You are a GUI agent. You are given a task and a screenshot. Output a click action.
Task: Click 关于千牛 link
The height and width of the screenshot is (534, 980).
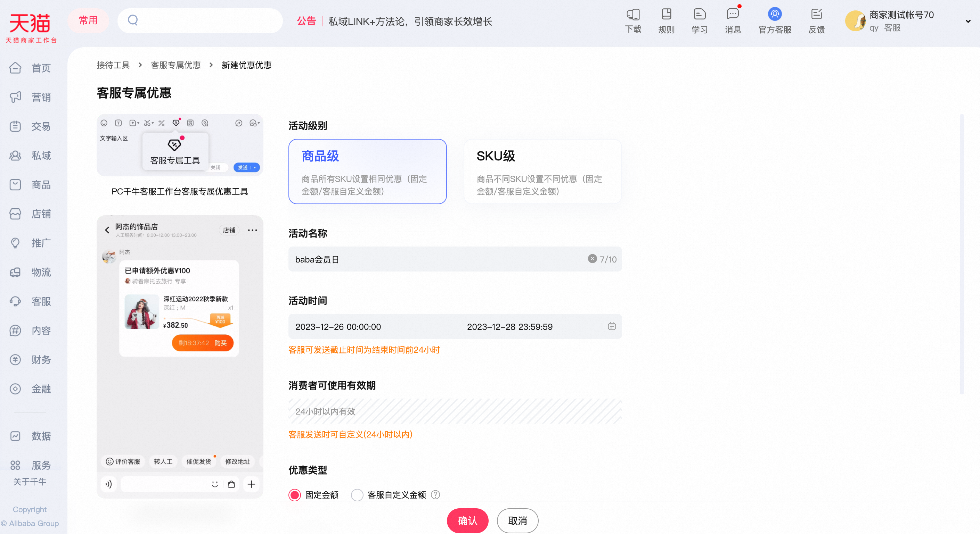pyautogui.click(x=30, y=482)
